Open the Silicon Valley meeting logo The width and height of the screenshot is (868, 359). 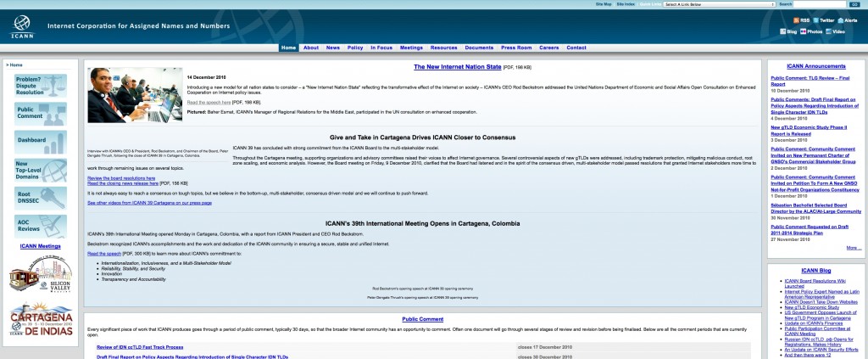pos(41,274)
